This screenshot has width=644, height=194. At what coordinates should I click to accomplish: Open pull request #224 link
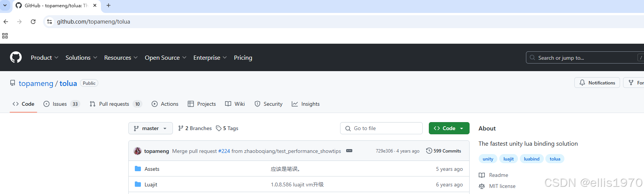tap(224, 151)
